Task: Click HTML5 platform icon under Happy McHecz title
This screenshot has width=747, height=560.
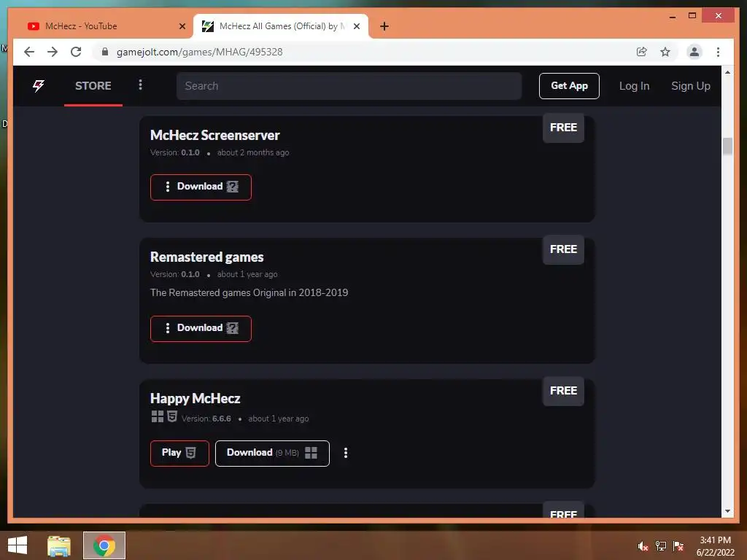Action: pyautogui.click(x=172, y=416)
